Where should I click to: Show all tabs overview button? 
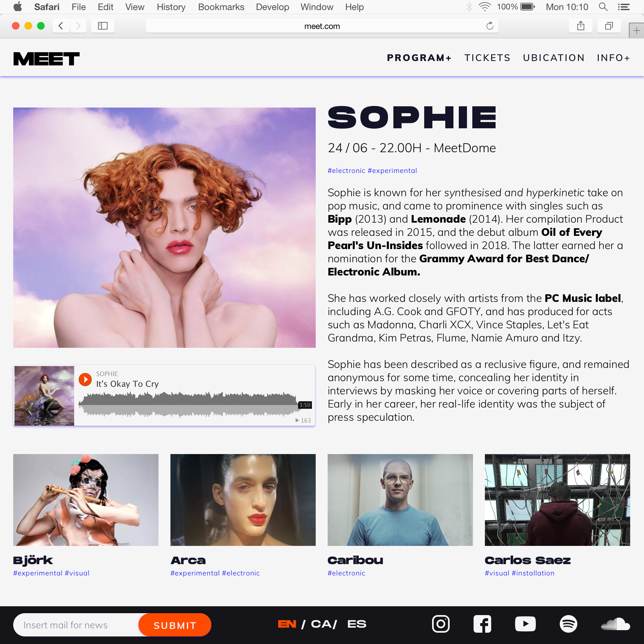pos(609,26)
